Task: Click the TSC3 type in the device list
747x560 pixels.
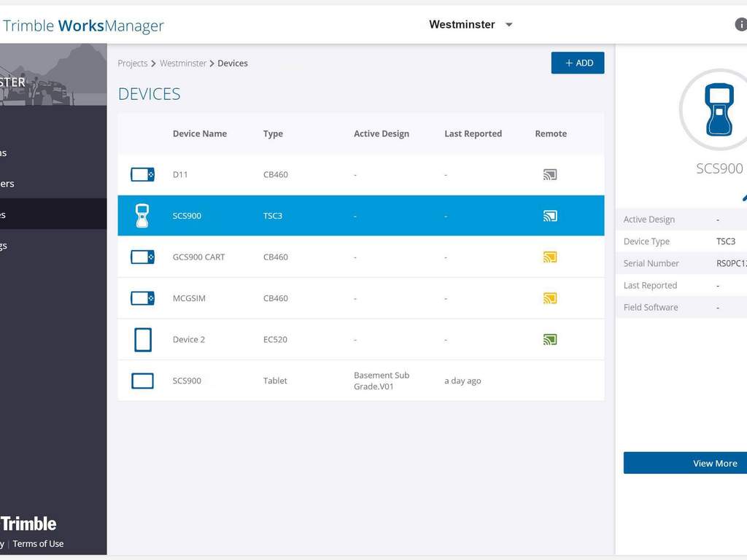Action: tap(273, 216)
